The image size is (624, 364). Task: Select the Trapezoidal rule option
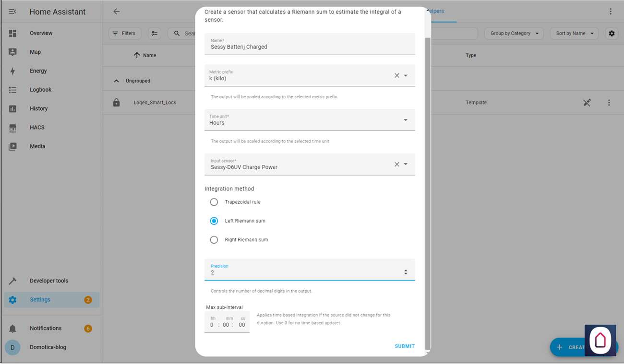click(x=214, y=202)
